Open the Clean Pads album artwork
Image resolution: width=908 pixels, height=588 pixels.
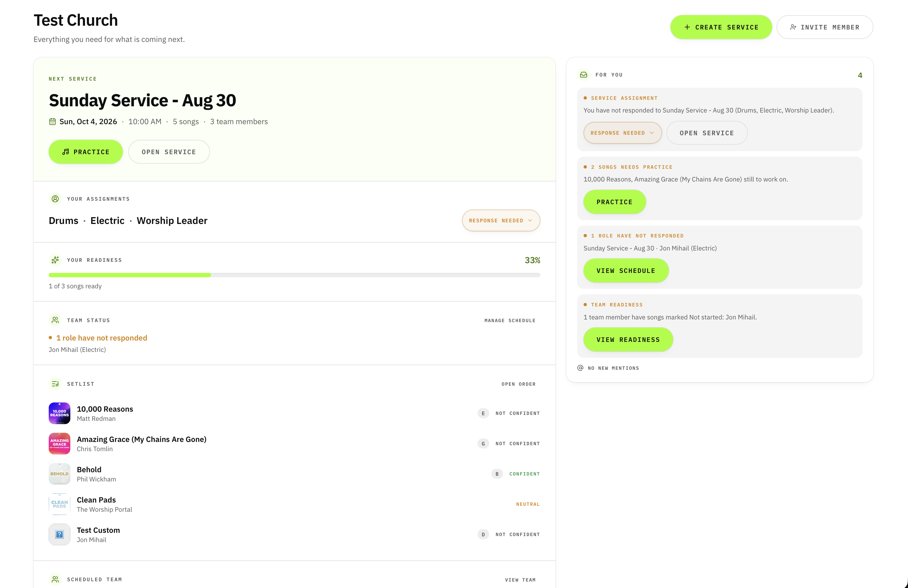(x=60, y=504)
